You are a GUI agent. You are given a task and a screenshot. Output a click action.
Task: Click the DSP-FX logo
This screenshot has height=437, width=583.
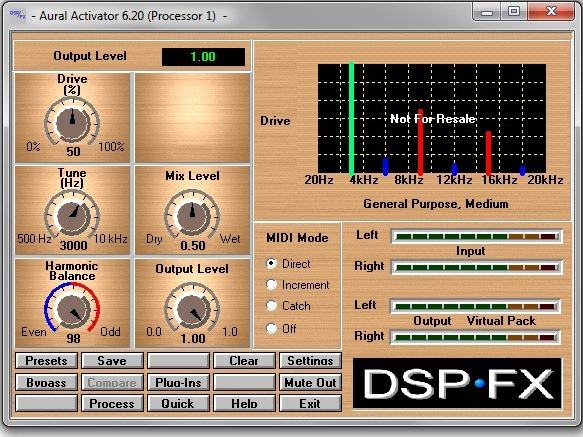coord(457,383)
